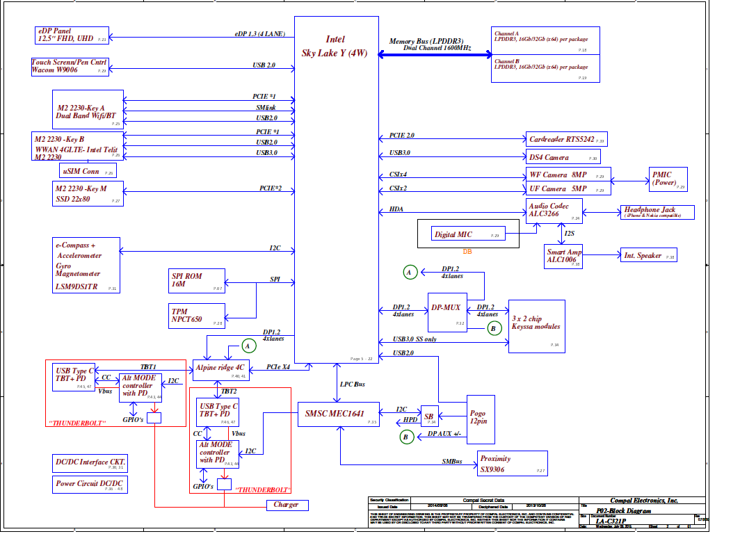
Task: Click the Memory Bus (LPDDR3) label
Action: click(x=426, y=41)
